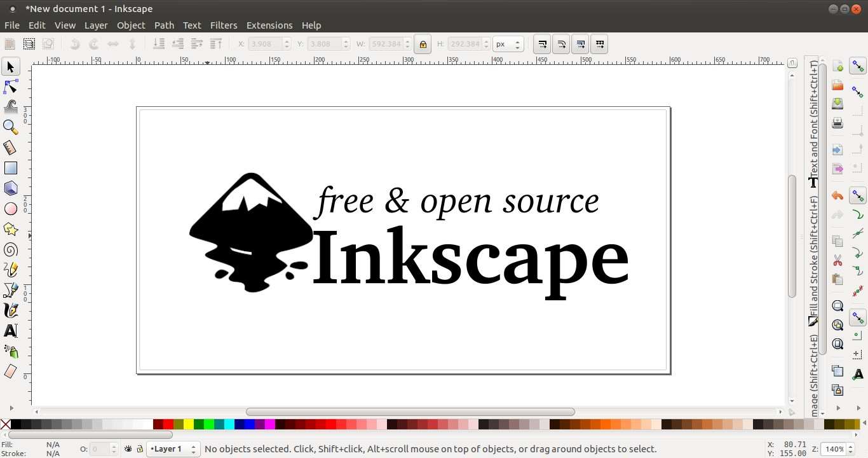Click the zoom percentage stepper arrows

pyautogui.click(x=851, y=449)
